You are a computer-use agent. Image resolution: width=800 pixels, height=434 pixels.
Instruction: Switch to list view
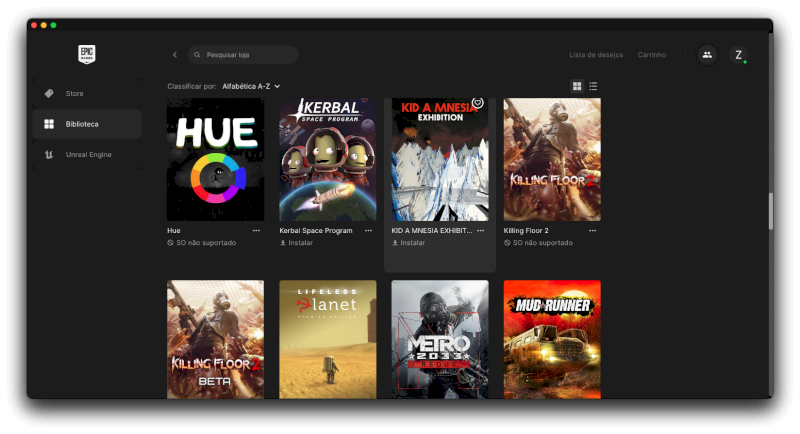click(593, 86)
